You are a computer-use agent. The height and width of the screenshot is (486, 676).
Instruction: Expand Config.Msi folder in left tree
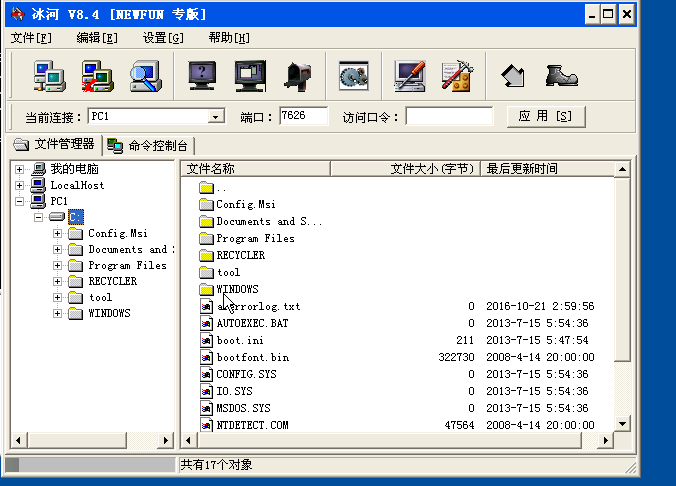click(57, 233)
